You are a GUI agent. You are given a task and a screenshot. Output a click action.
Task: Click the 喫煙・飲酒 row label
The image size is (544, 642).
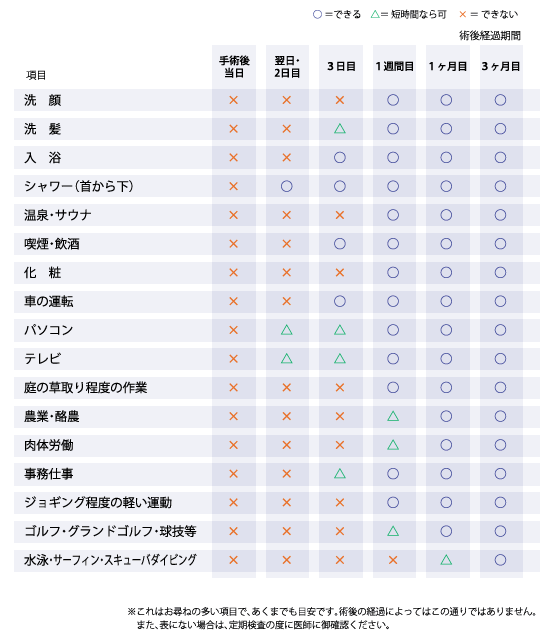click(x=52, y=244)
